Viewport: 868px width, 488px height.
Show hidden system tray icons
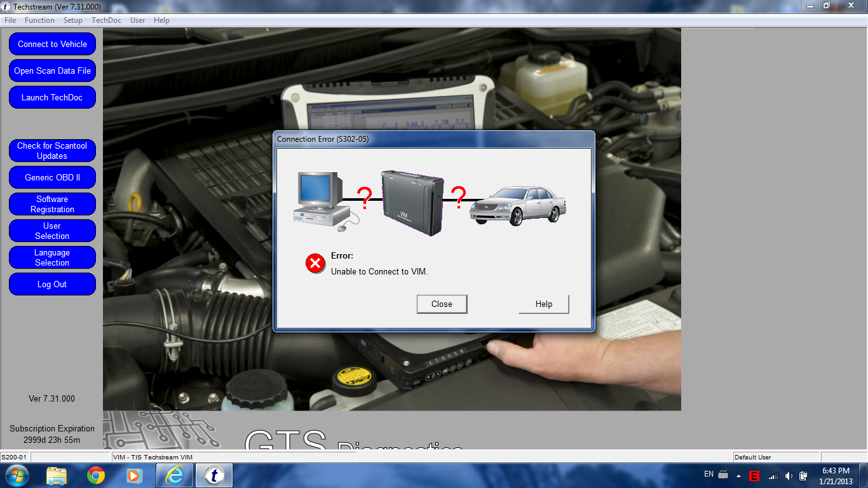point(738,475)
